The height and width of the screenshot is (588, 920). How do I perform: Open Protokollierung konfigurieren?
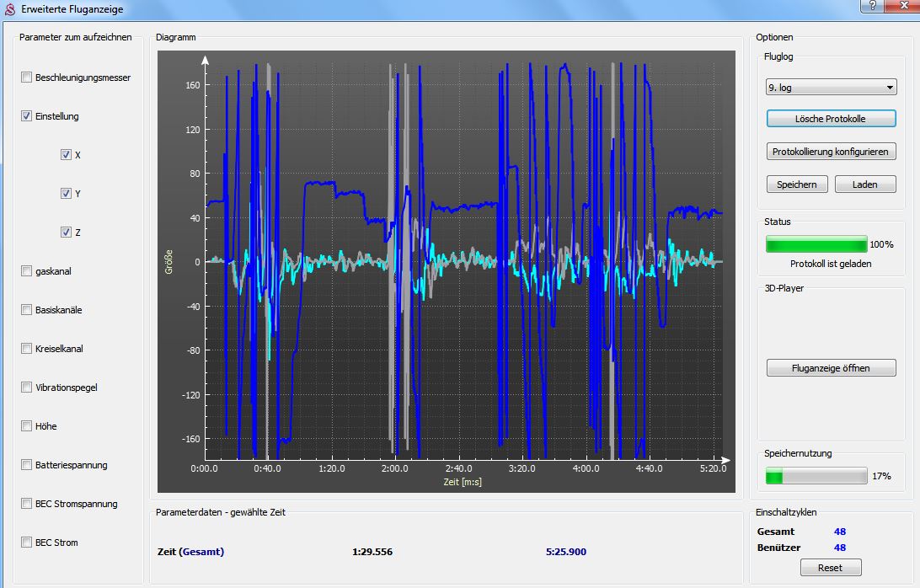point(831,152)
